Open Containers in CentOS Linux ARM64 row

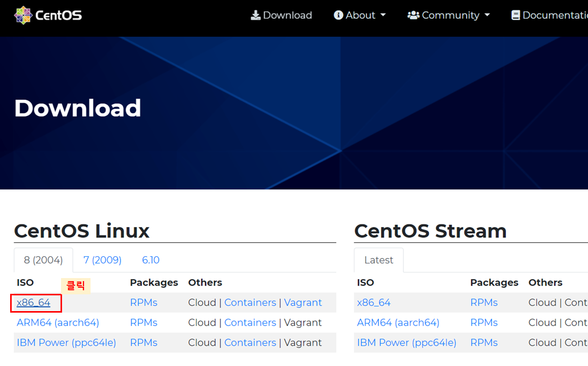click(250, 323)
